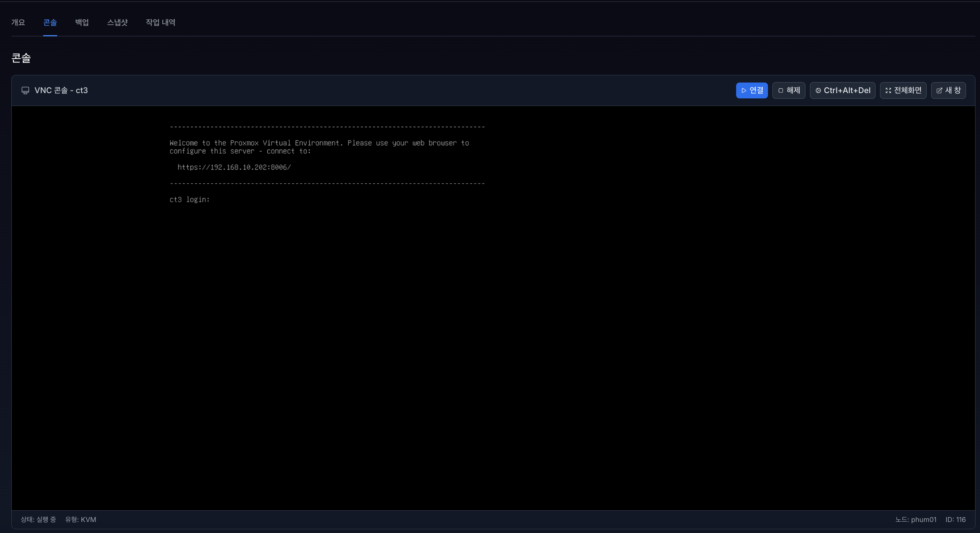Click the 노드: phum01 node label
The width and height of the screenshot is (980, 533).
pos(915,519)
